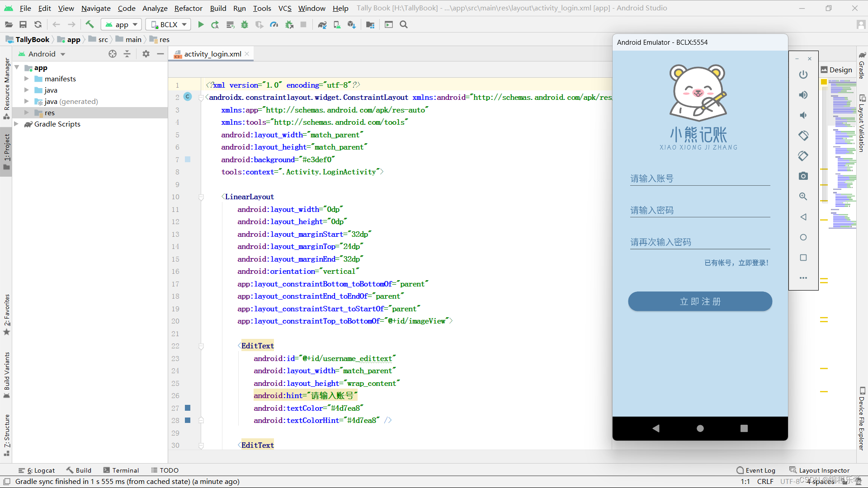868x488 pixels.
Task: Toggle the emulator power button
Action: tap(803, 75)
